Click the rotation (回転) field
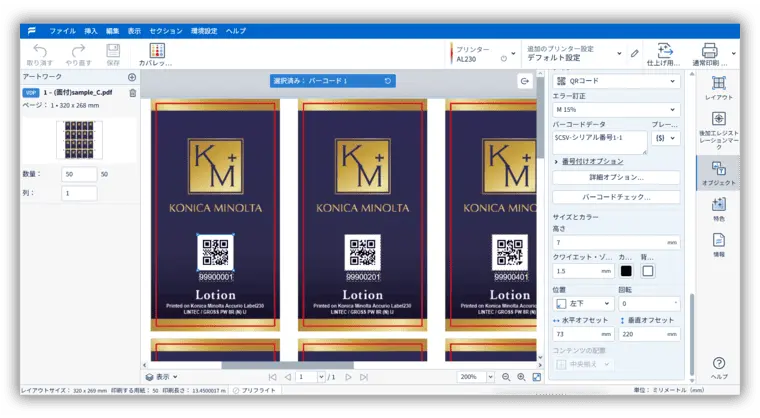Image resolution: width=760 pixels, height=418 pixels. click(649, 304)
